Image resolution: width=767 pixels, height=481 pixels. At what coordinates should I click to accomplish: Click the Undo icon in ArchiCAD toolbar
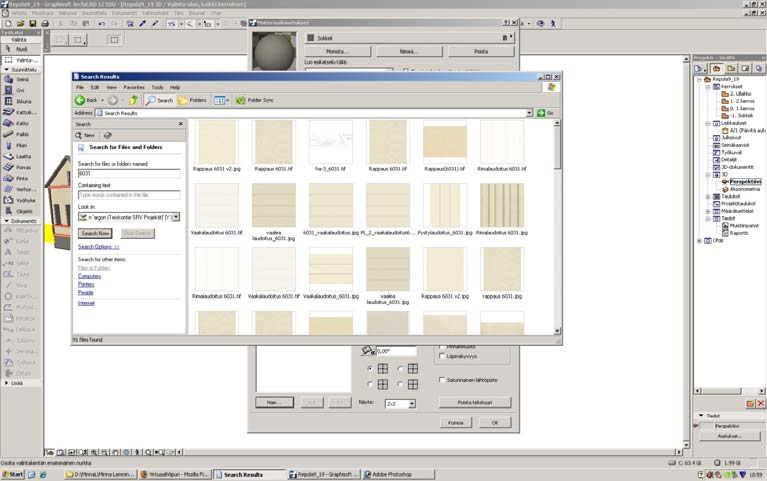pos(101,23)
